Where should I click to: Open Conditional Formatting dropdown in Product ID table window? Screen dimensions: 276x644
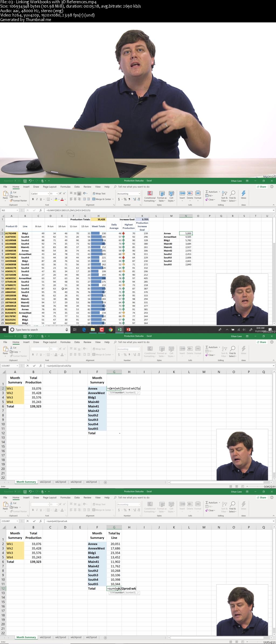coord(150,196)
